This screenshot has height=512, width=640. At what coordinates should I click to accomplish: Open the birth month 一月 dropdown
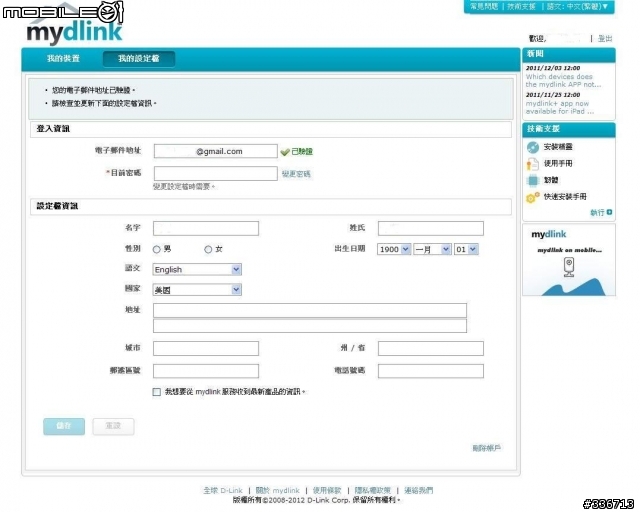(x=432, y=249)
